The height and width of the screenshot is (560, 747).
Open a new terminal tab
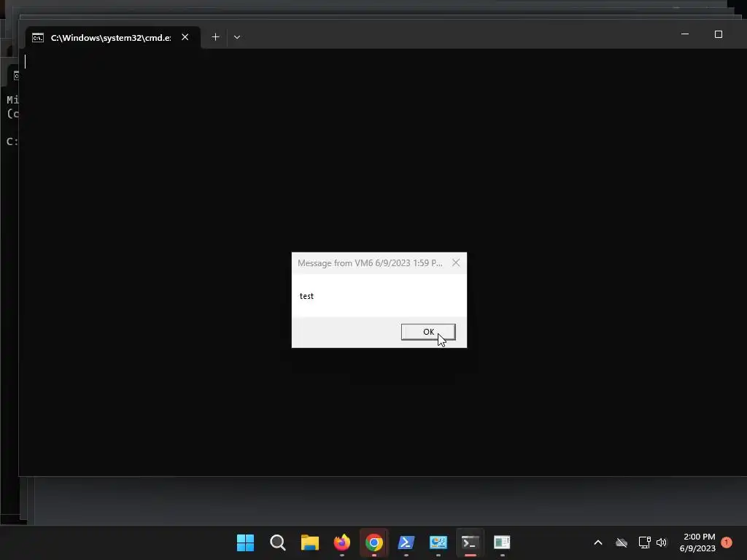pos(215,37)
